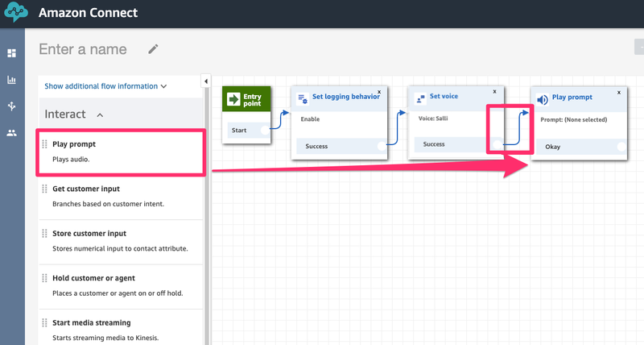Click the 'Voice: Salli' text
The width and height of the screenshot is (644, 345).
tap(433, 118)
